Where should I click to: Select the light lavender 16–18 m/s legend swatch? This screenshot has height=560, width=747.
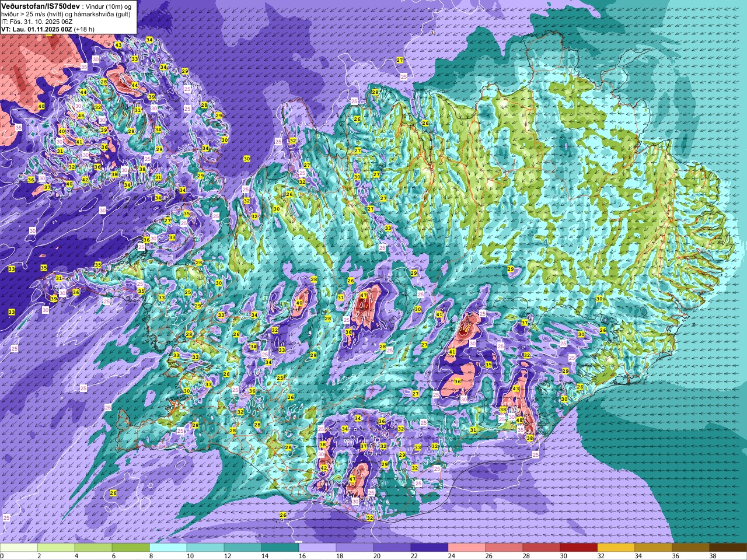[x=317, y=548]
